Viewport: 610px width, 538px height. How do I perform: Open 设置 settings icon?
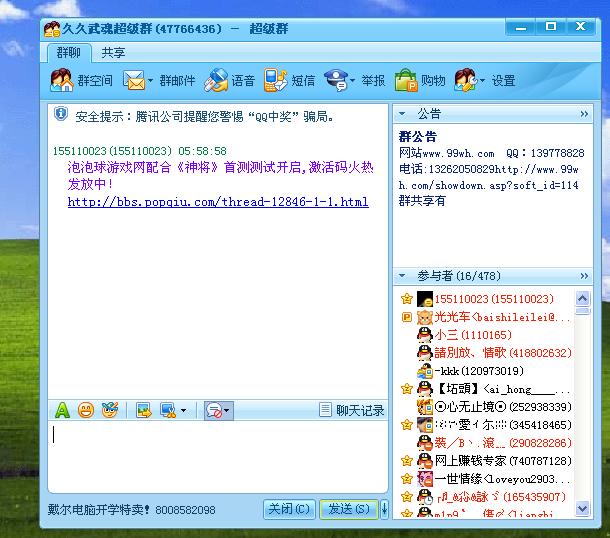465,80
